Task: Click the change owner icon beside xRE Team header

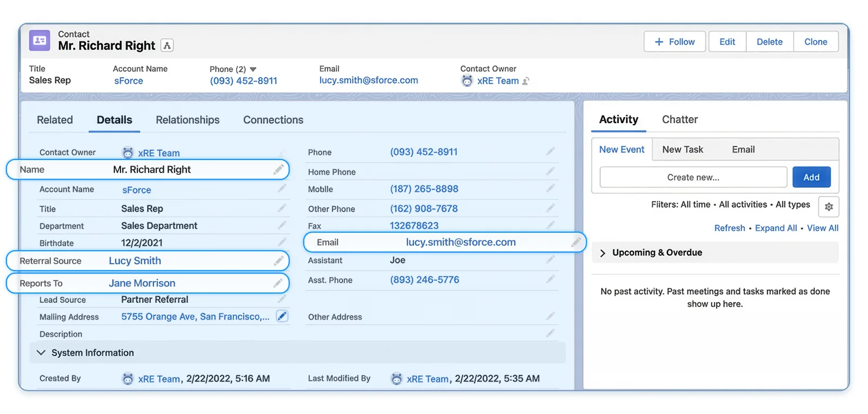Action: coord(526,81)
